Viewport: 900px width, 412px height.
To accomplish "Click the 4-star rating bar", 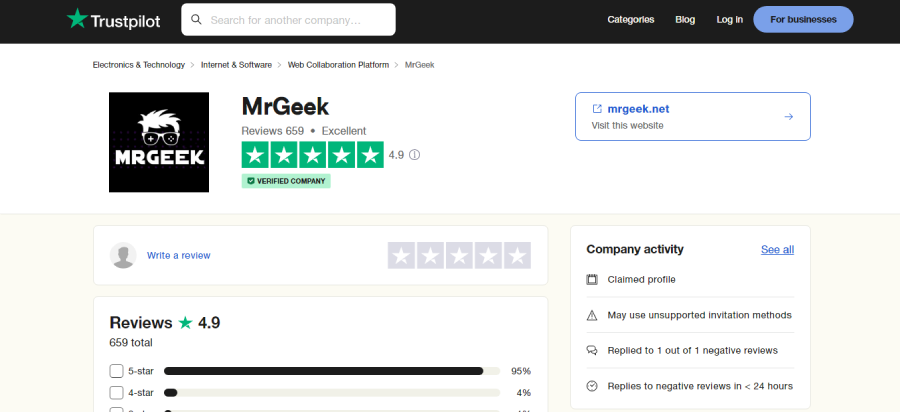I will tap(332, 393).
